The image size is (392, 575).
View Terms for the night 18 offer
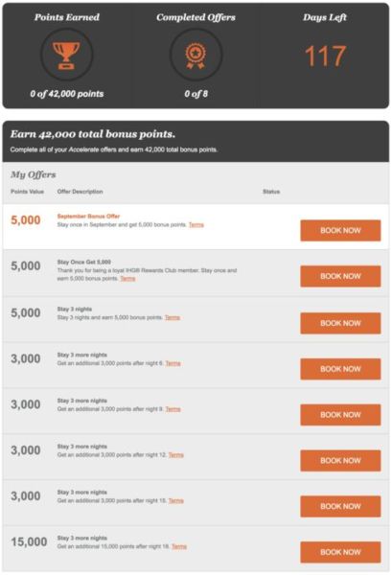[179, 547]
